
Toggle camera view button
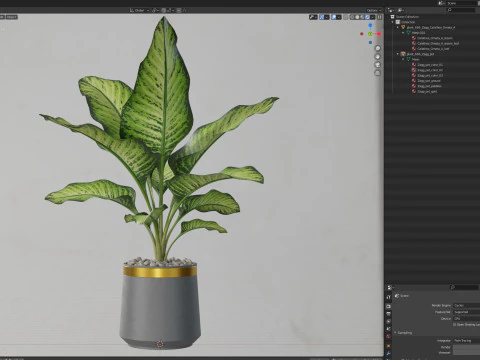click(378, 65)
